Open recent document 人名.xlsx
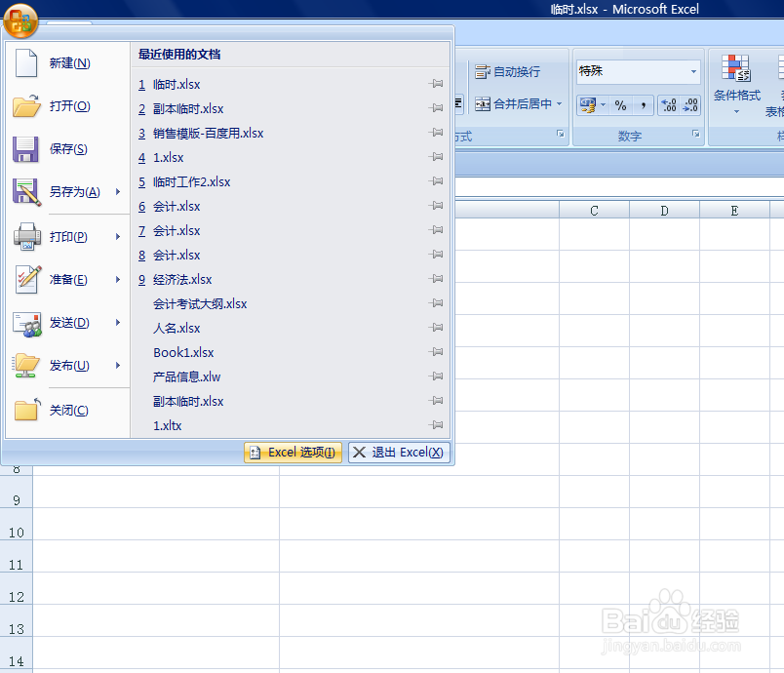 [x=176, y=329]
